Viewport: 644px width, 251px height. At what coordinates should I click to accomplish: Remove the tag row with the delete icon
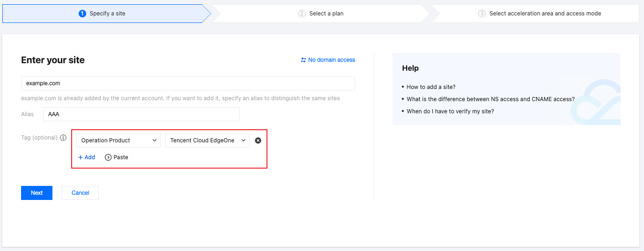coord(258,140)
